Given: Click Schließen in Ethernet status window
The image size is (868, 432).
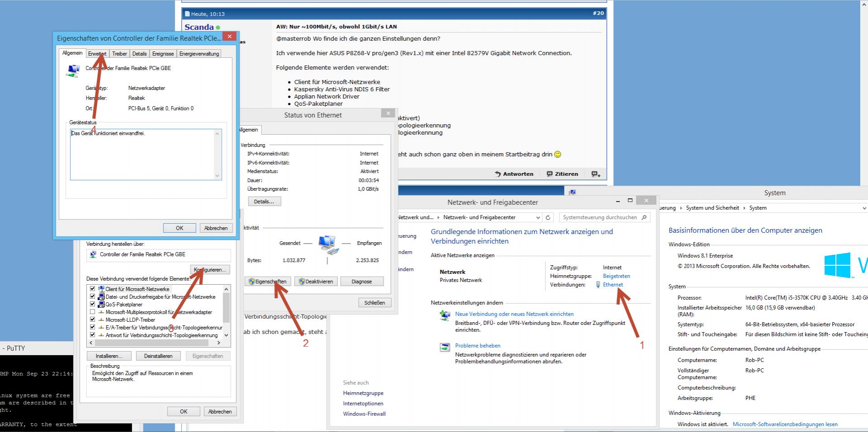Looking at the screenshot, I should click(375, 303).
